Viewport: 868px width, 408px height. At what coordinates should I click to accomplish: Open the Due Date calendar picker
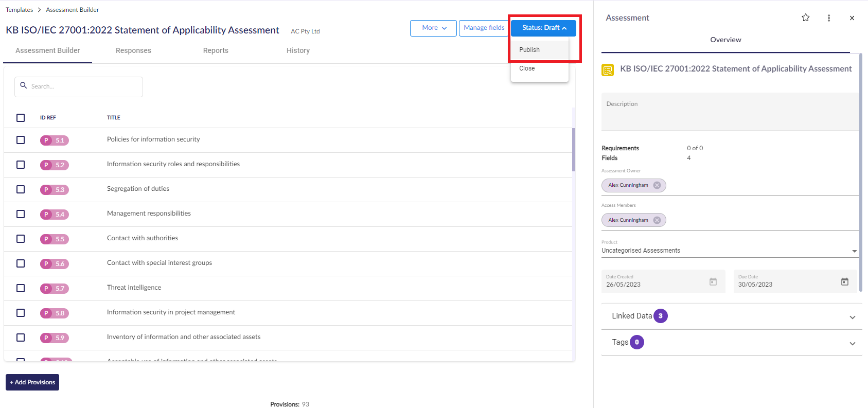coord(844,281)
